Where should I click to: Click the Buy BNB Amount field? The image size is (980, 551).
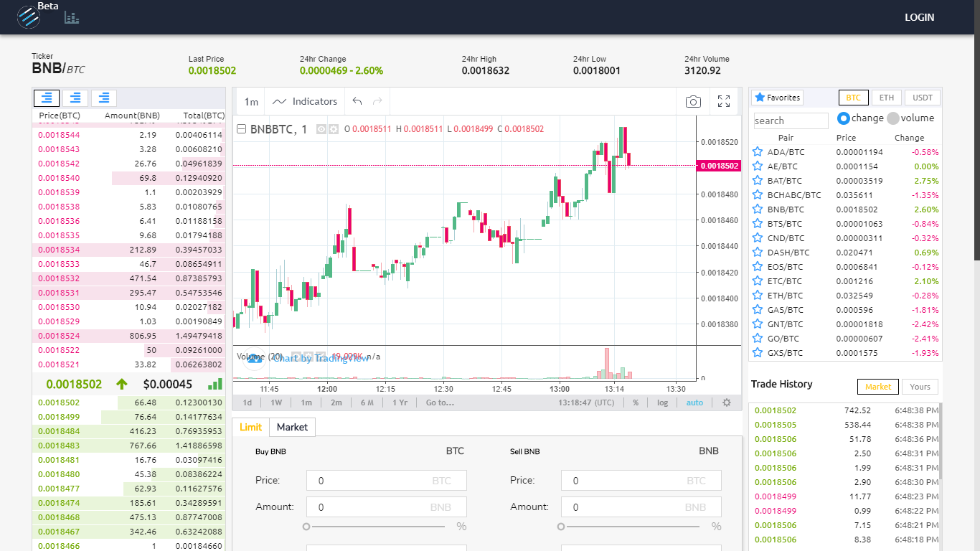[x=387, y=507]
